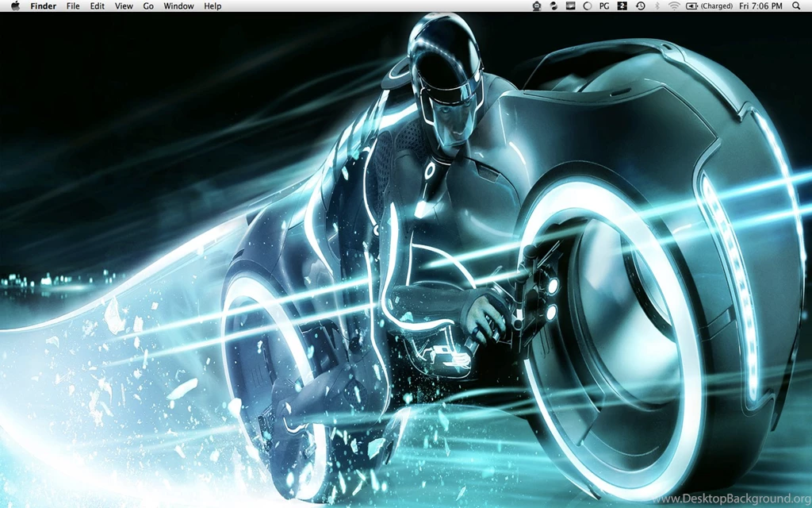812x508 pixels.
Task: Open the Go menu
Action: (148, 6)
